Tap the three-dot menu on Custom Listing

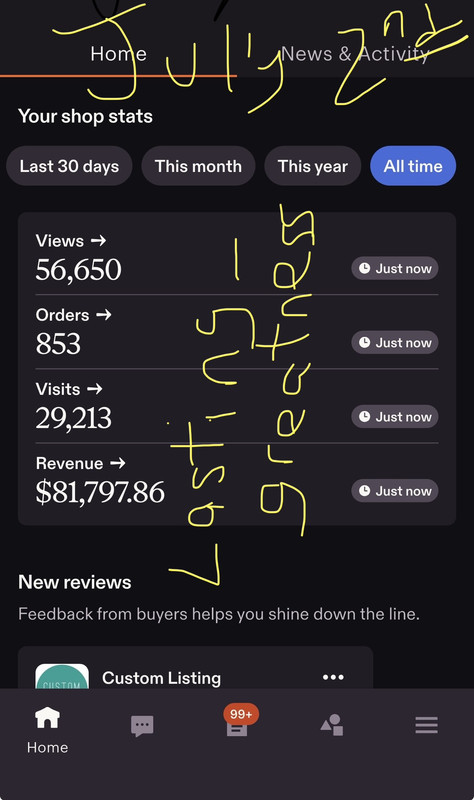333,677
